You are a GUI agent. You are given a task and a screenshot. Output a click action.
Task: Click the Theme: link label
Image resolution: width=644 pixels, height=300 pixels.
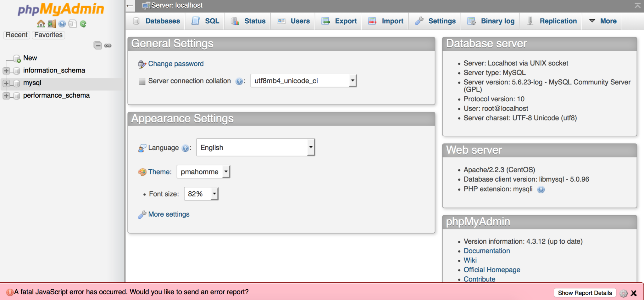(160, 172)
